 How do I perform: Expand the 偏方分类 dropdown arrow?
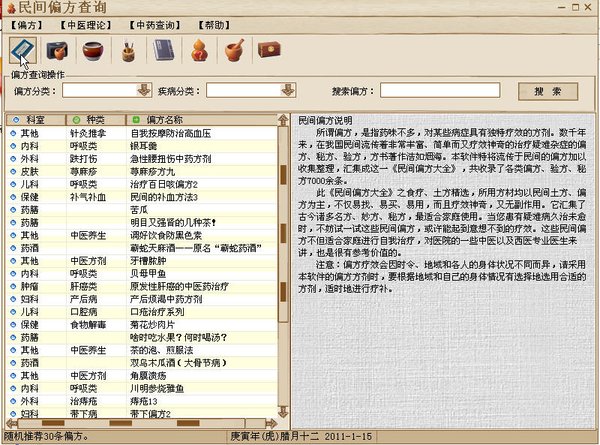point(144,91)
